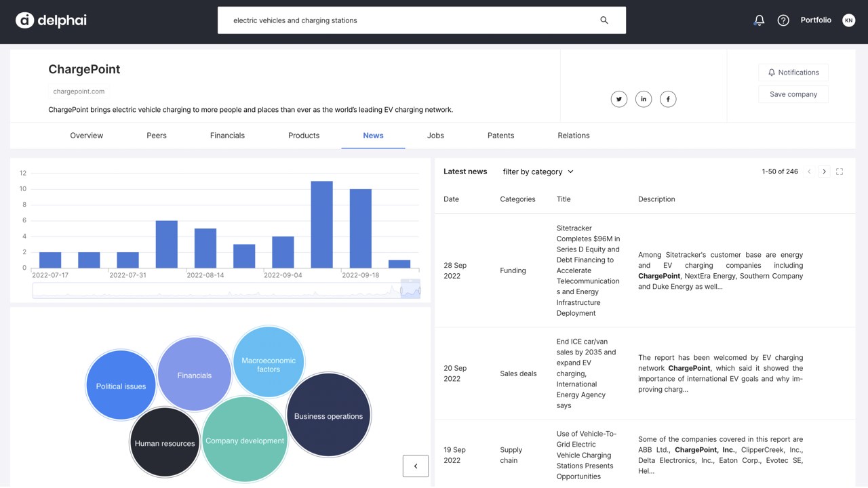This screenshot has width=868, height=488.
Task: Click the Latest news heading
Action: coord(465,171)
